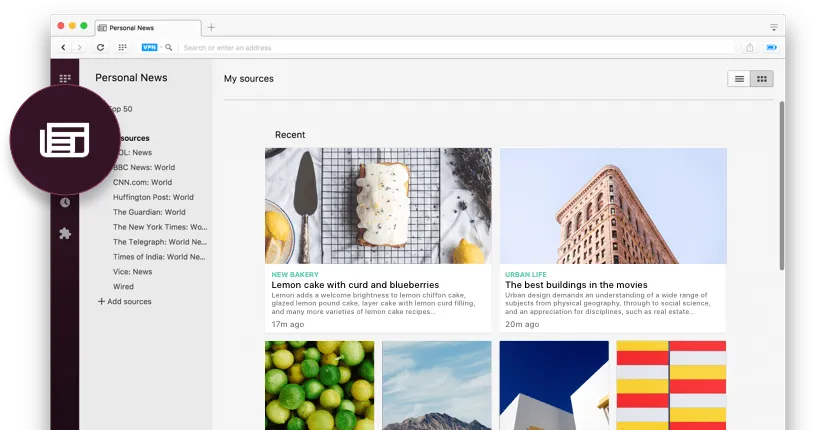Open Extensions via the sidebar puzzle icon
The image size is (813, 430).
click(x=65, y=233)
